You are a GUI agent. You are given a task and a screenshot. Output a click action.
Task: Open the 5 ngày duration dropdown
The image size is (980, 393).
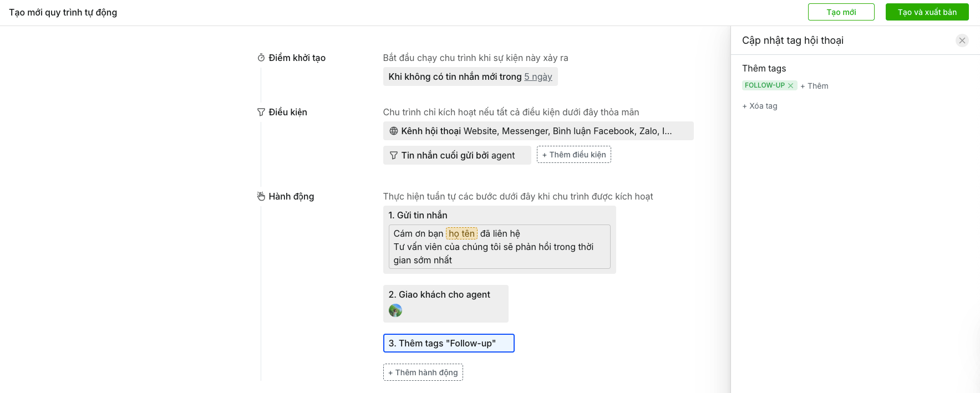[537, 76]
